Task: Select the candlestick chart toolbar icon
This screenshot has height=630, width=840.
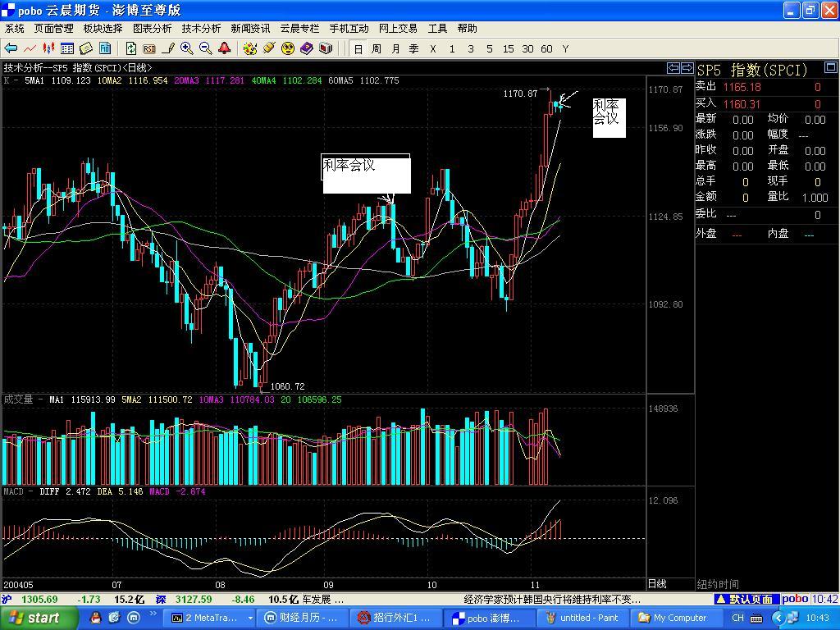Action: pos(48,48)
